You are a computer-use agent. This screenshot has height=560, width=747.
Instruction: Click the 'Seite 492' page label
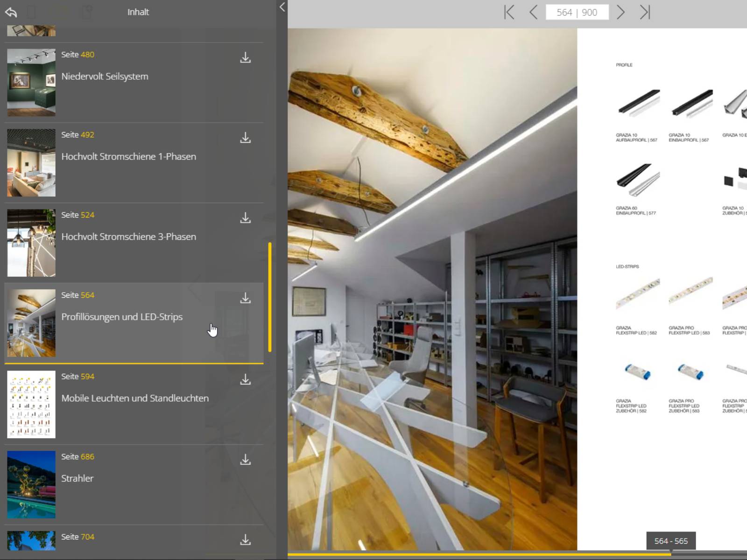[78, 135]
